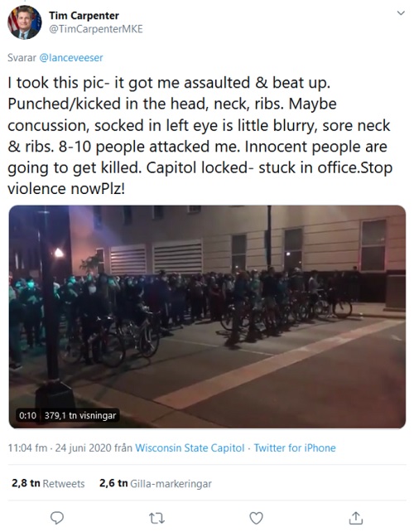Click the 0:10 video duration badge
414x532 pixels.
(28, 415)
